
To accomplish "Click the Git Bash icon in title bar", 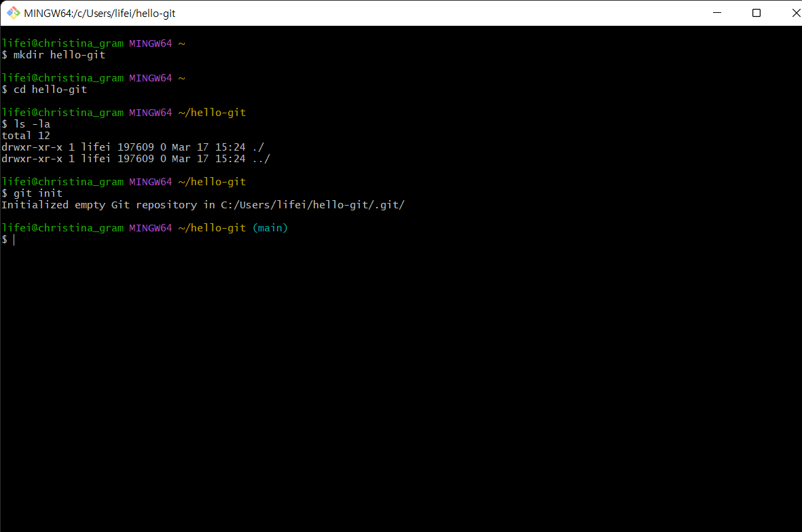I will pos(14,13).
